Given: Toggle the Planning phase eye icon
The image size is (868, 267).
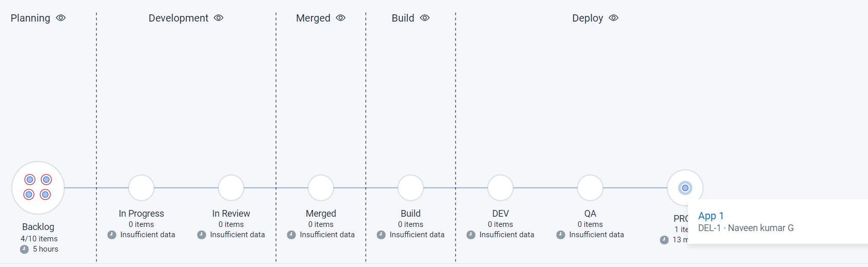Looking at the screenshot, I should pos(61,18).
